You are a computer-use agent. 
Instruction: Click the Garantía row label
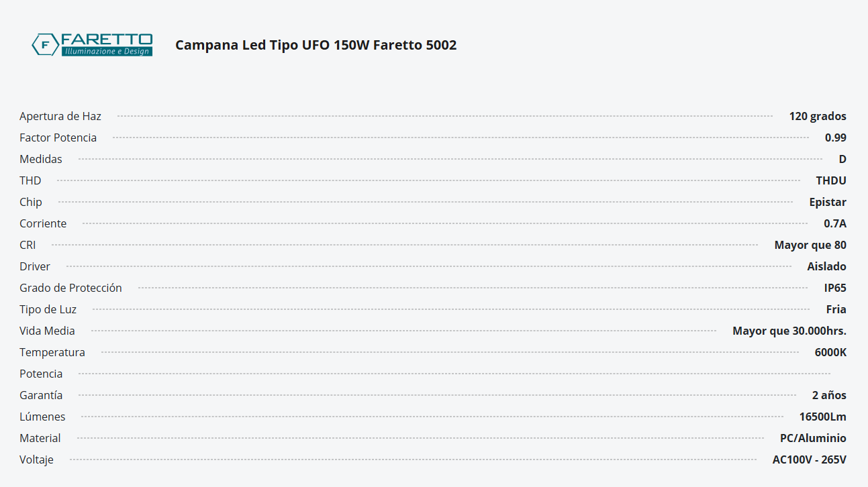[x=41, y=395]
